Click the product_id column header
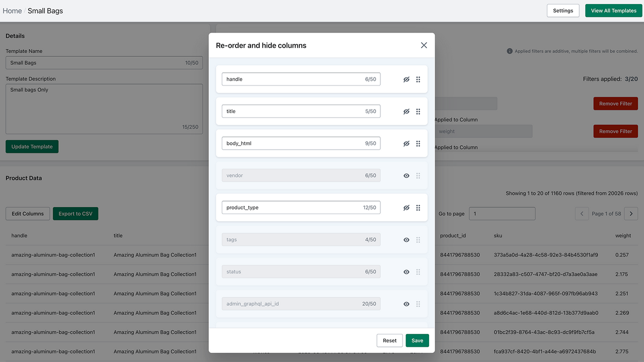The width and height of the screenshot is (644, 362). (453, 235)
